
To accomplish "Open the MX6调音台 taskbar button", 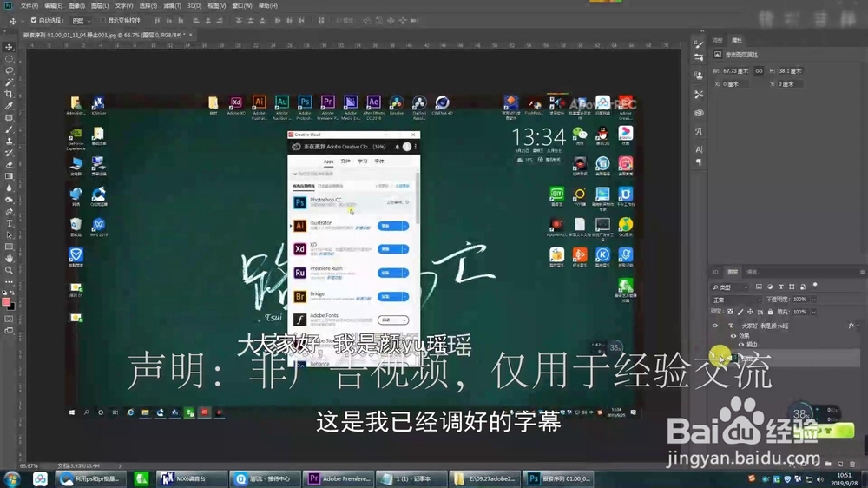I will coord(192,478).
